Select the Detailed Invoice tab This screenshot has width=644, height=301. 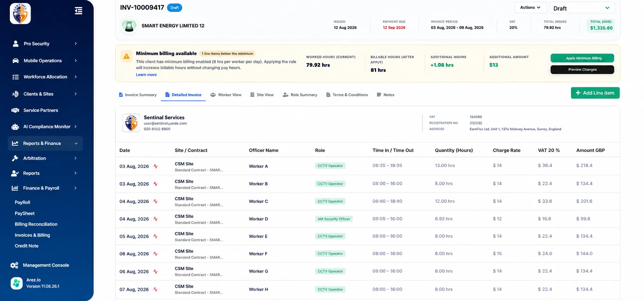[183, 95]
